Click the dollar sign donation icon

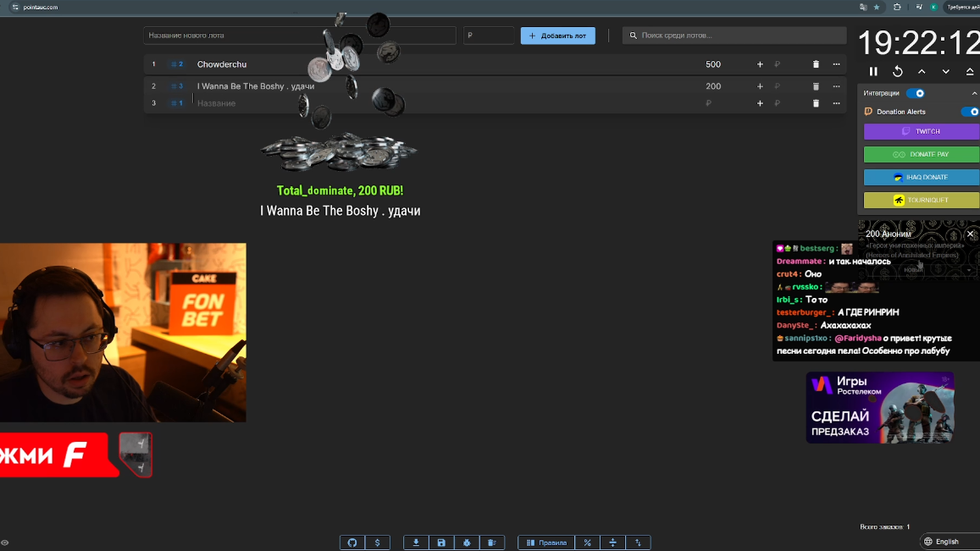378,543
